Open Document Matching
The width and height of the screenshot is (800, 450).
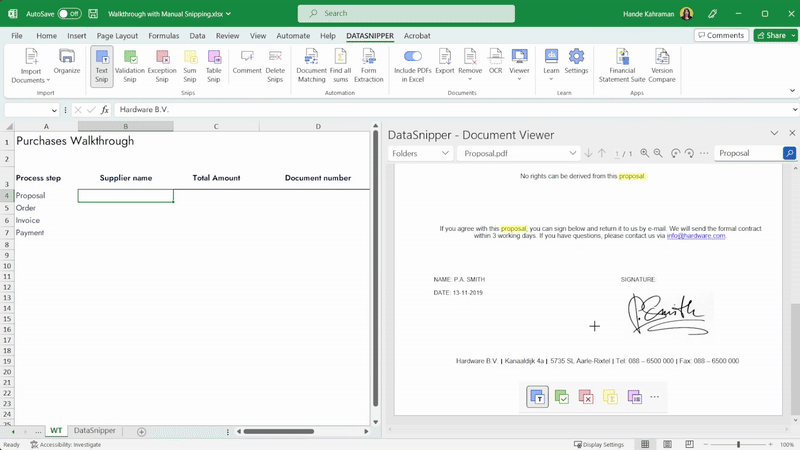pyautogui.click(x=311, y=65)
